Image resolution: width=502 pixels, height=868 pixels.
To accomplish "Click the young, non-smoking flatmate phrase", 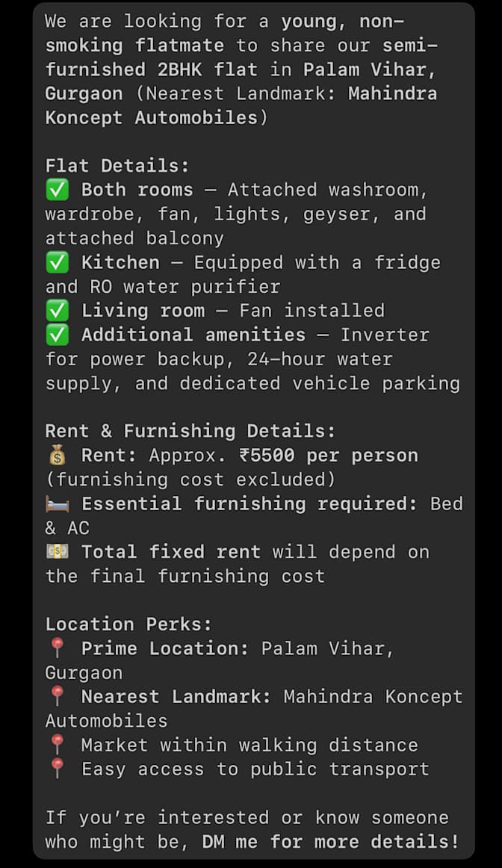I will tap(225, 33).
